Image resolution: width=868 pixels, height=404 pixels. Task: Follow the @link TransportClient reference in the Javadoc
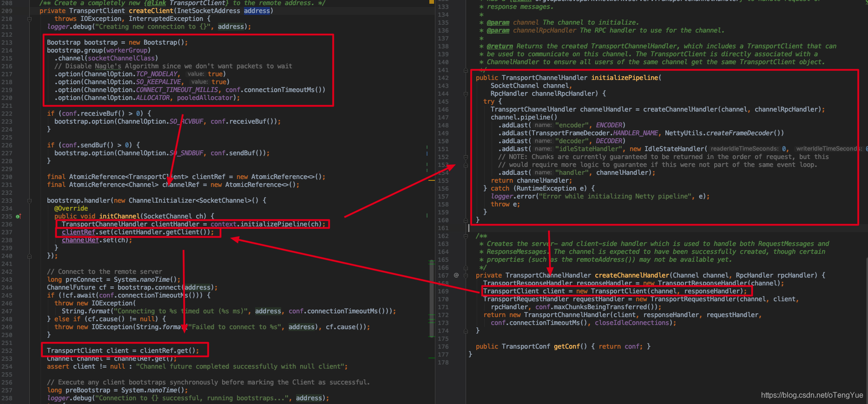(x=198, y=3)
